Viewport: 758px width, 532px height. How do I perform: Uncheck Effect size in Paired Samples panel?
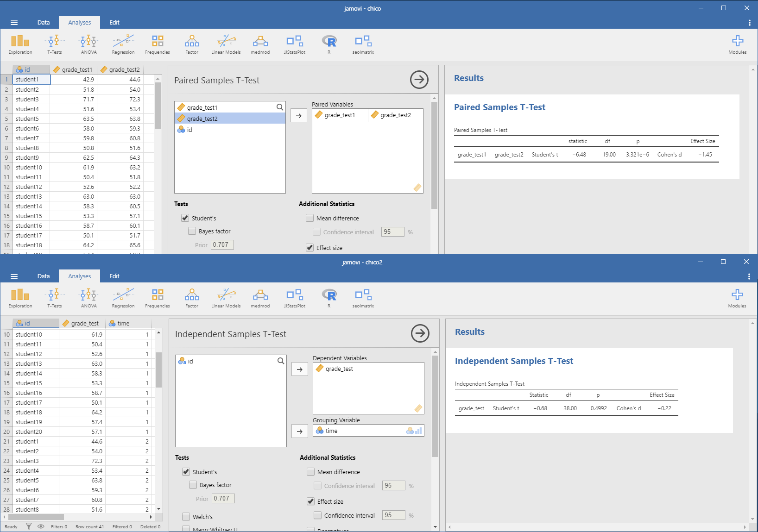click(x=310, y=248)
